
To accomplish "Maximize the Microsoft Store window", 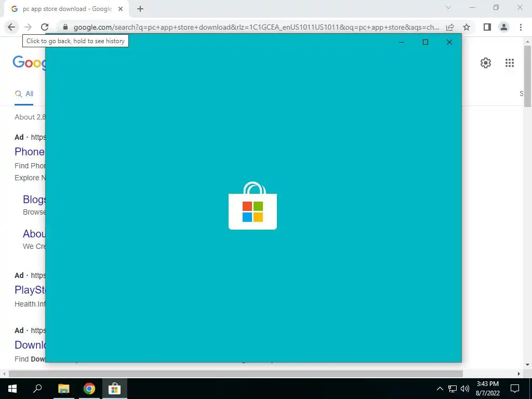I will click(425, 42).
